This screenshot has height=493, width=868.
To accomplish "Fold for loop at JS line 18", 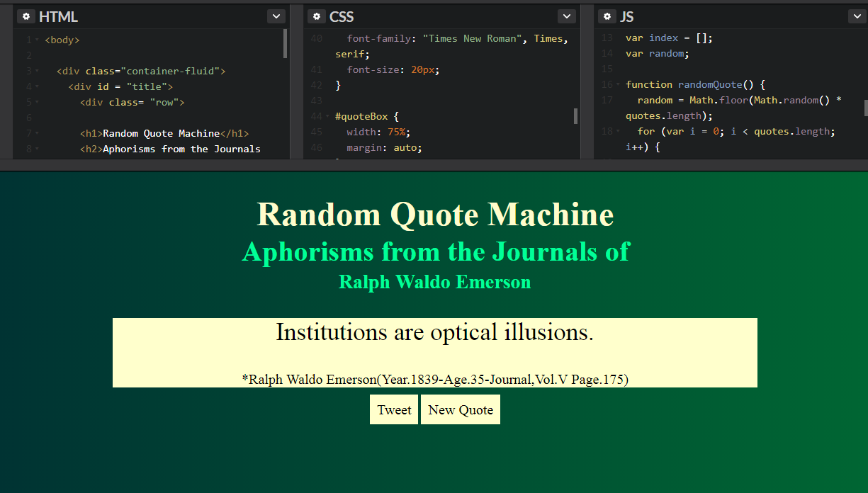I will coord(618,132).
